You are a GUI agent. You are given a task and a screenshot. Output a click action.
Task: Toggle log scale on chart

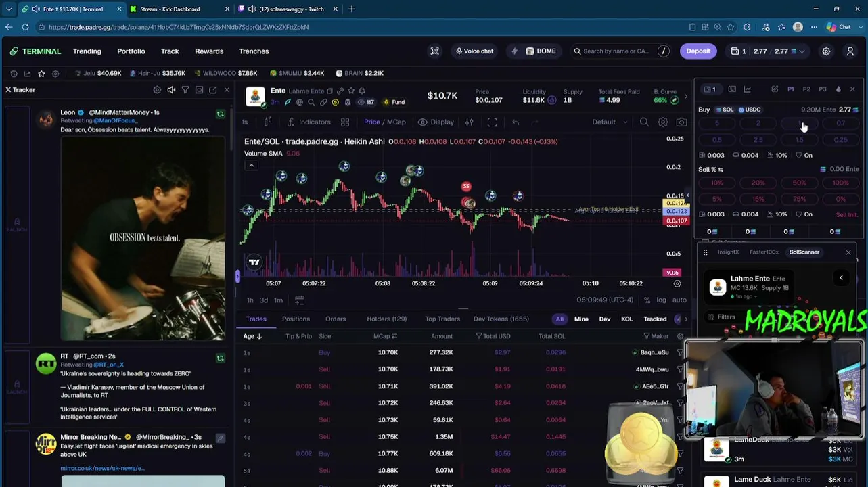(661, 300)
